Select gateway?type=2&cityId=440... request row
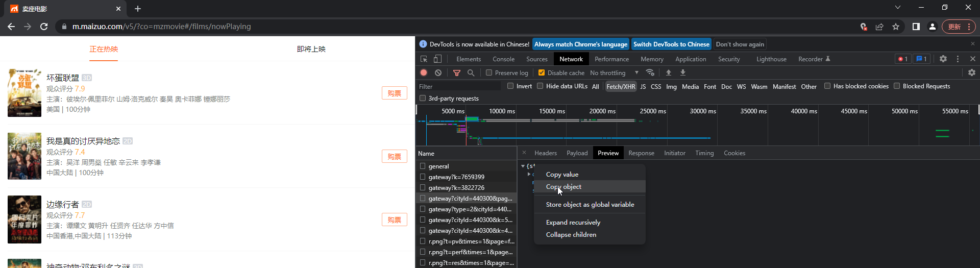This screenshot has height=268, width=980. click(467, 209)
